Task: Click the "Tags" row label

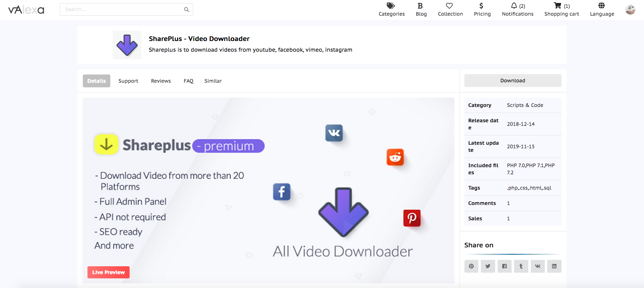Action: 474,188
